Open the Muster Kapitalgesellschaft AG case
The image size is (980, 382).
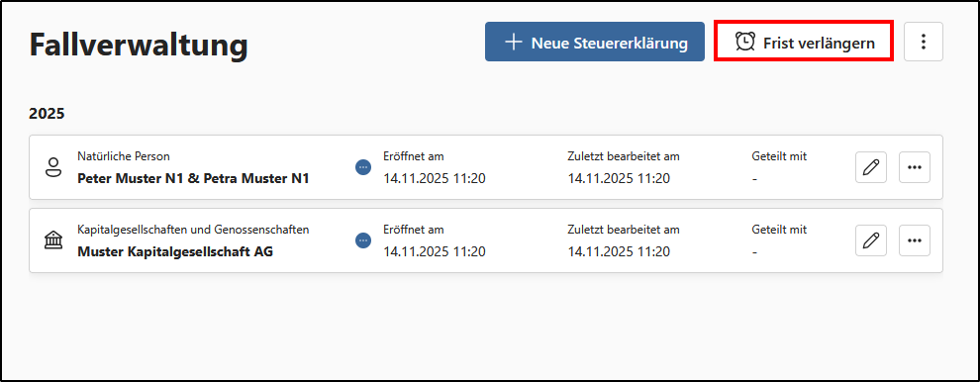click(175, 252)
